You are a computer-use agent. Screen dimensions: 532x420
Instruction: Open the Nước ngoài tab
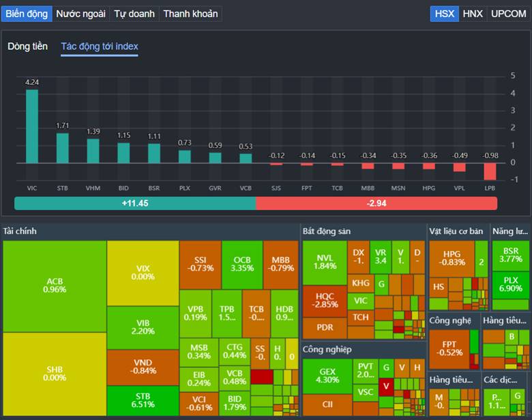tap(80, 14)
